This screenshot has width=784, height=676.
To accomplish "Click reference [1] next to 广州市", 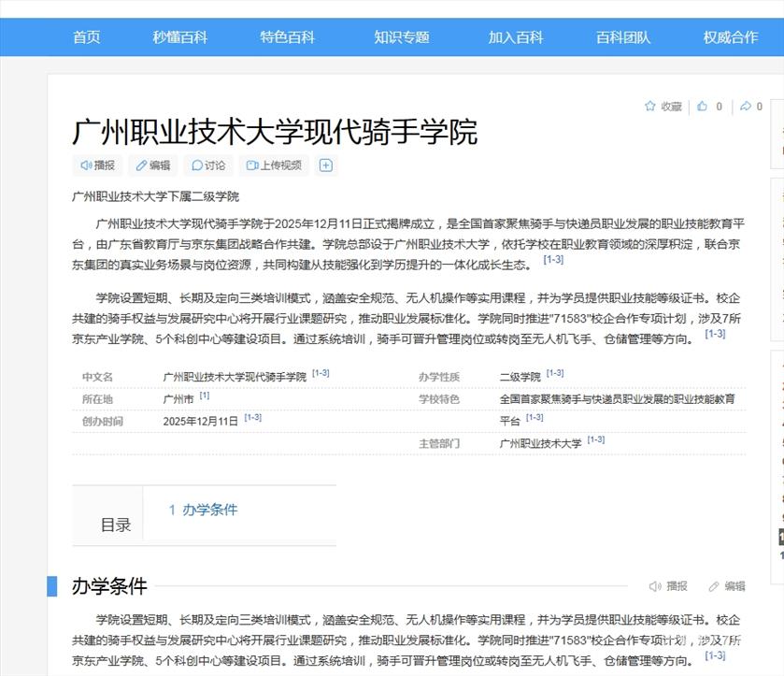I will [204, 396].
